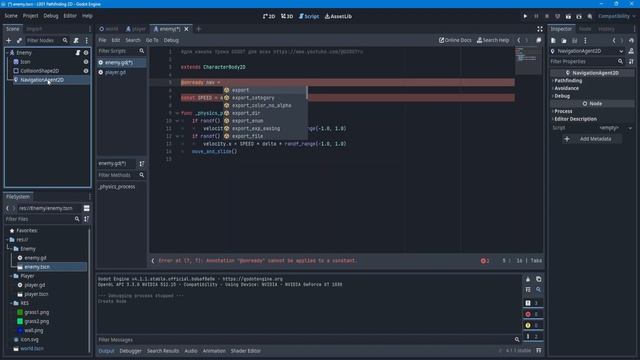The width and height of the screenshot is (640, 360).
Task: Toggle visibility of CollisionShape2D node
Action: [x=86, y=71]
